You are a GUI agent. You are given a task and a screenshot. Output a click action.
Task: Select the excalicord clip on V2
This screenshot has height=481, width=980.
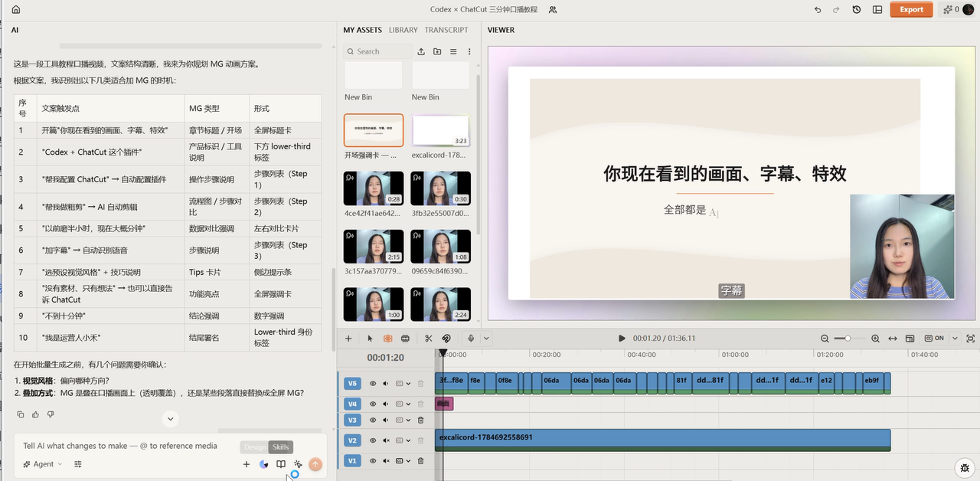click(662, 440)
